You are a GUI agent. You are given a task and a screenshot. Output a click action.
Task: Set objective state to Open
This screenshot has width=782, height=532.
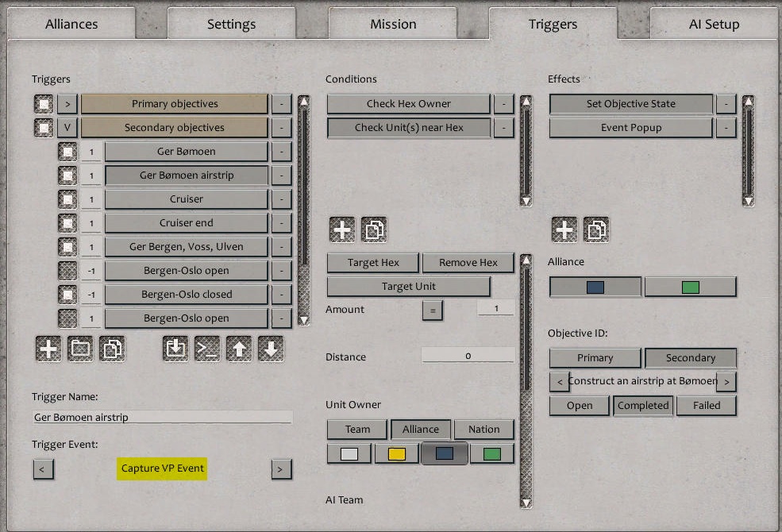(580, 406)
